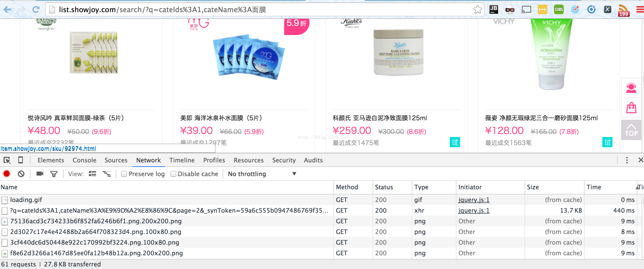The image size is (644, 269).
Task: Open the Chrome hamburger menu
Action: click(640, 10)
